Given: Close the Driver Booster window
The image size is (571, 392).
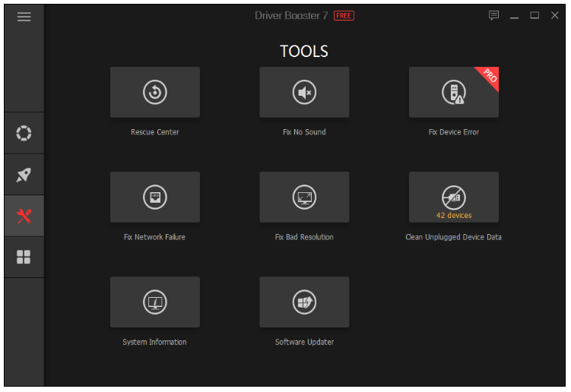Looking at the screenshot, I should coord(554,15).
